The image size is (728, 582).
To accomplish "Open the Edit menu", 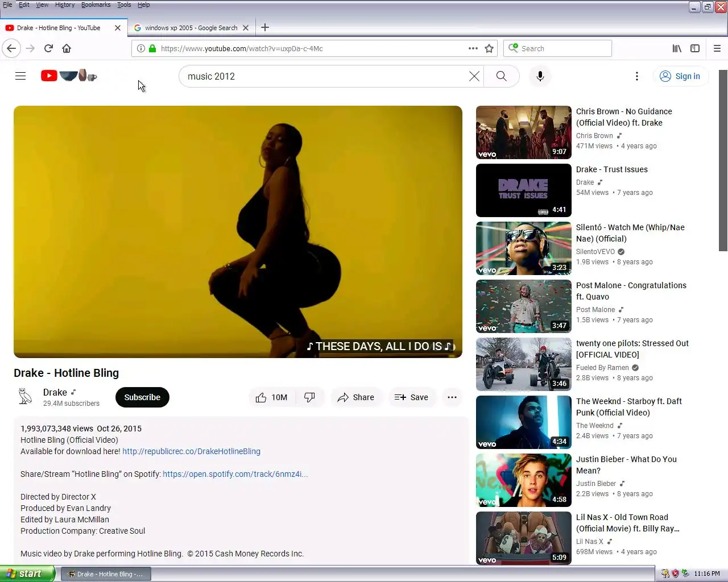I will [x=24, y=5].
